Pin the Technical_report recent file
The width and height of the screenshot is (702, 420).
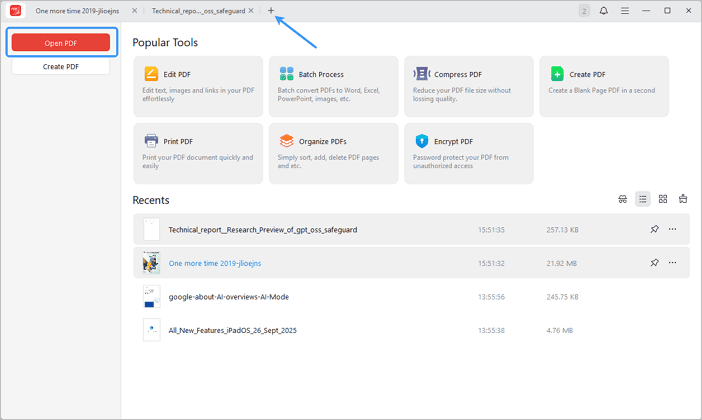click(x=654, y=229)
